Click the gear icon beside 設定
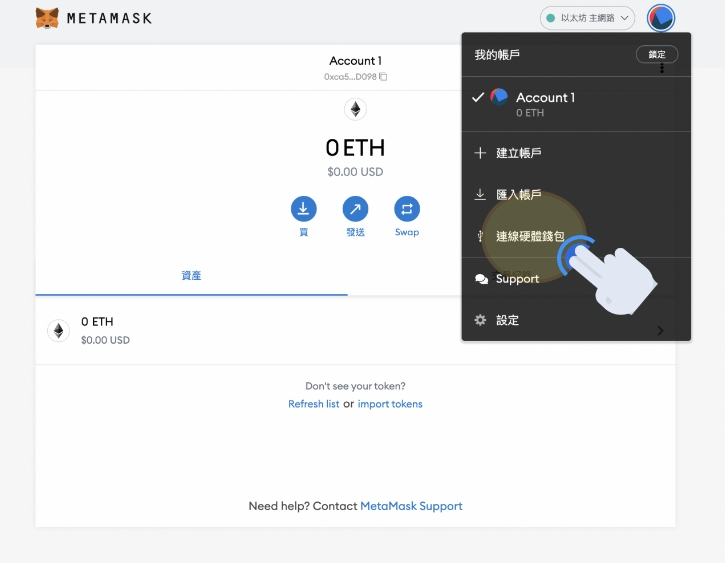The image size is (725, 563). pos(480,320)
